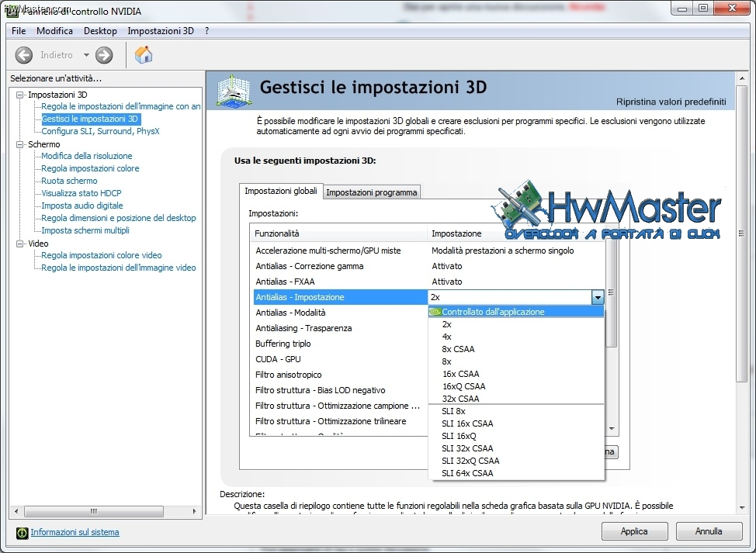Click the left tree horizontal scrollbar thumb
The height and width of the screenshot is (553, 756).
click(x=94, y=511)
